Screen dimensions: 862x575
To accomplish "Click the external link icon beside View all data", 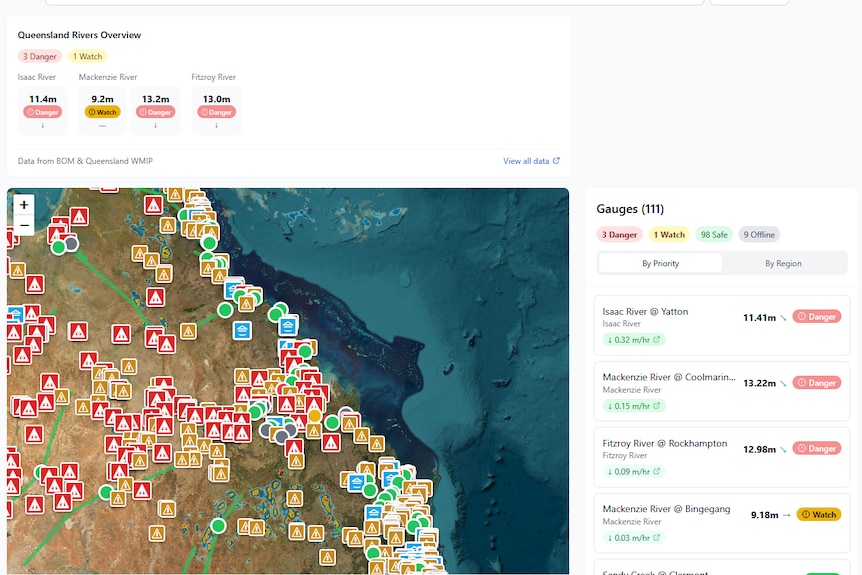I will click(x=556, y=161).
